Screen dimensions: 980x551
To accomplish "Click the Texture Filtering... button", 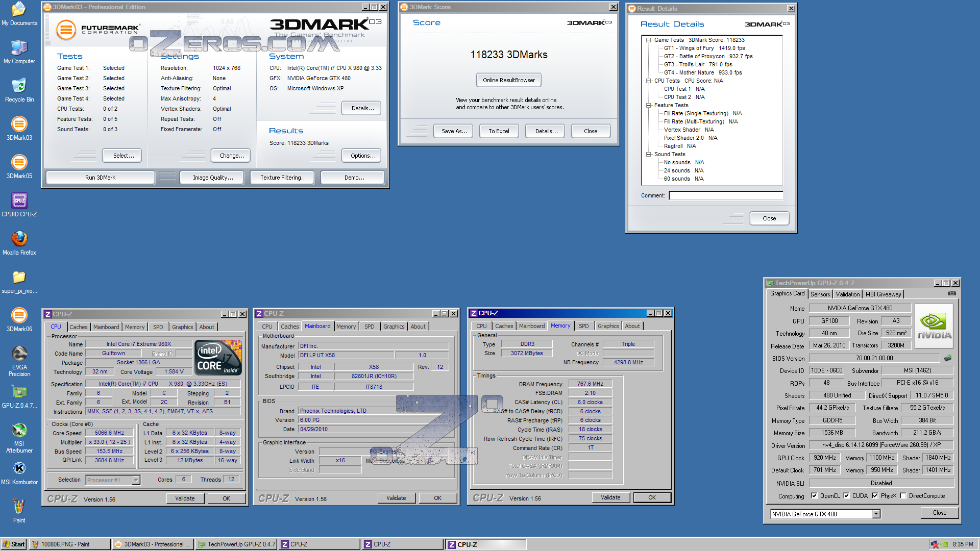I will pyautogui.click(x=283, y=178).
